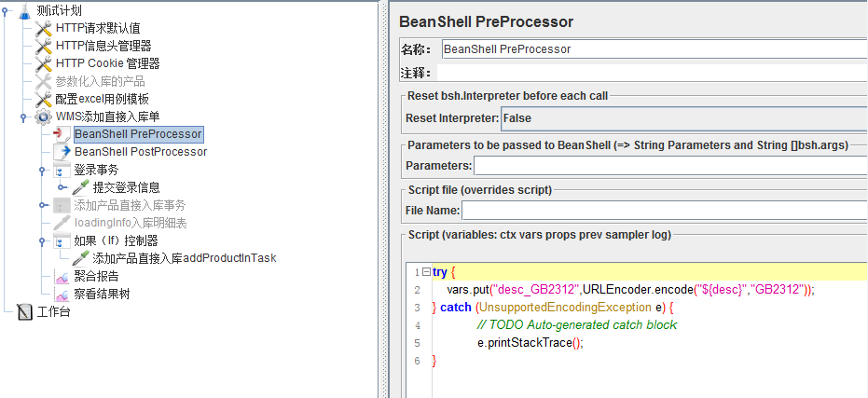Click the BeanShell PostProcessor arrow icon

point(62,152)
